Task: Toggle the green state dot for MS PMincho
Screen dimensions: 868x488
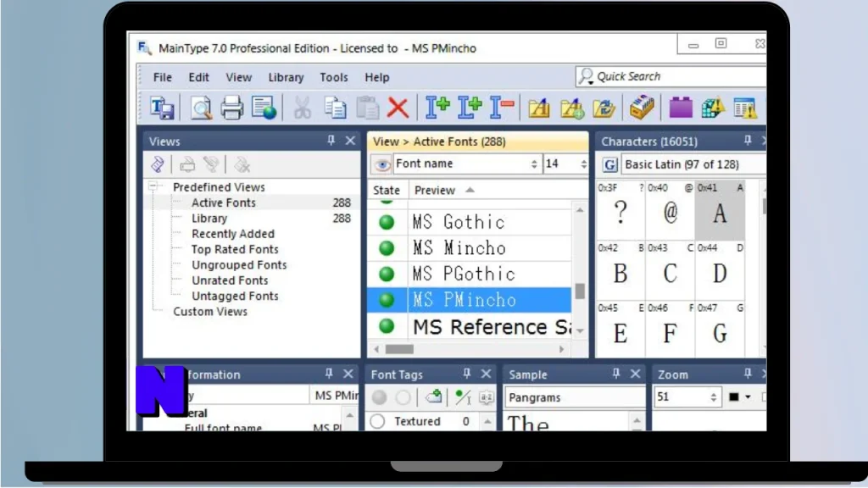Action: click(387, 300)
